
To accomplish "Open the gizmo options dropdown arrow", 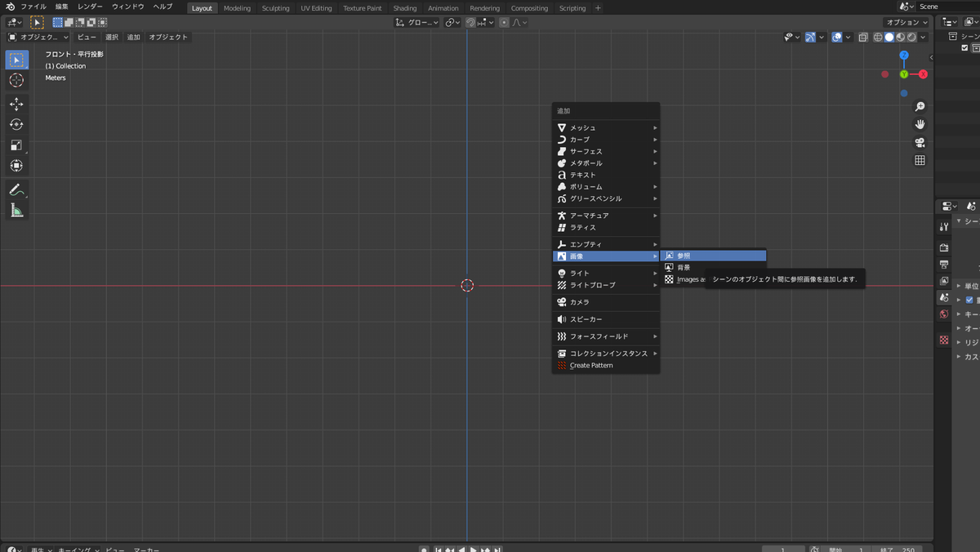I will point(822,37).
